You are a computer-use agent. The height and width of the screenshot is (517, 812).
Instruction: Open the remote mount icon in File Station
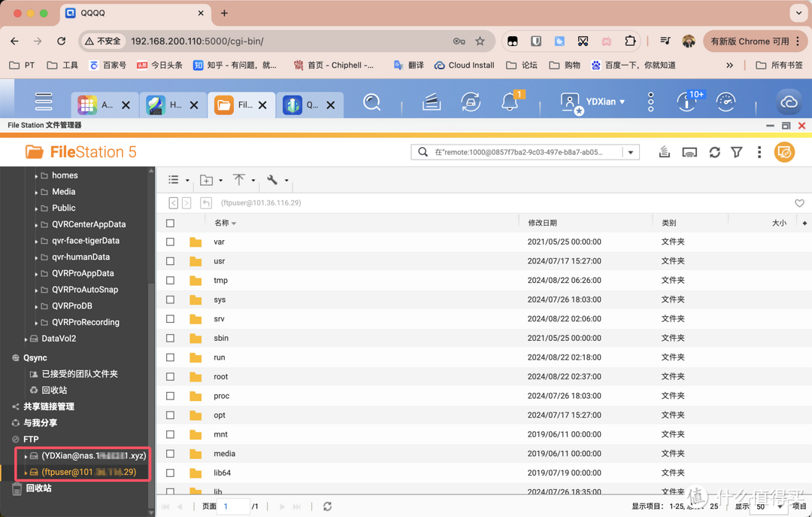(689, 153)
